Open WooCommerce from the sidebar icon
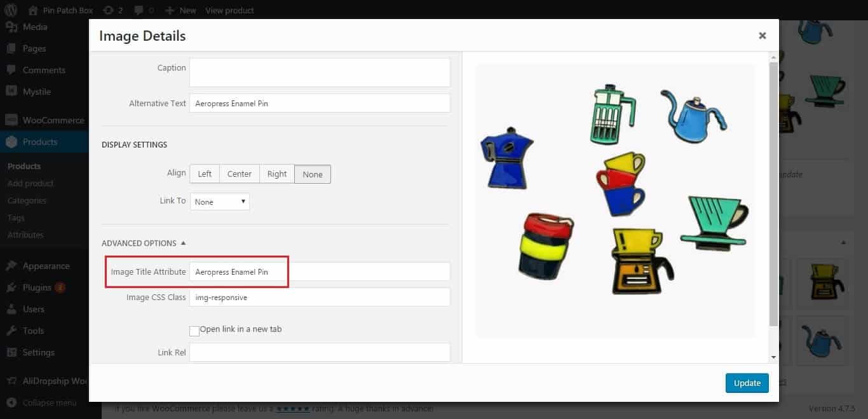The width and height of the screenshot is (868, 419). pos(11,120)
